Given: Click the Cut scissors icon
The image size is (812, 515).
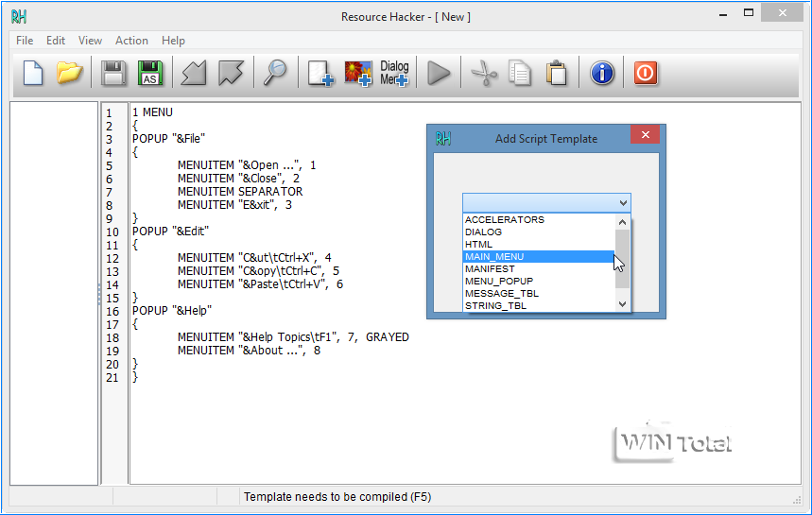Looking at the screenshot, I should pyautogui.click(x=484, y=73).
